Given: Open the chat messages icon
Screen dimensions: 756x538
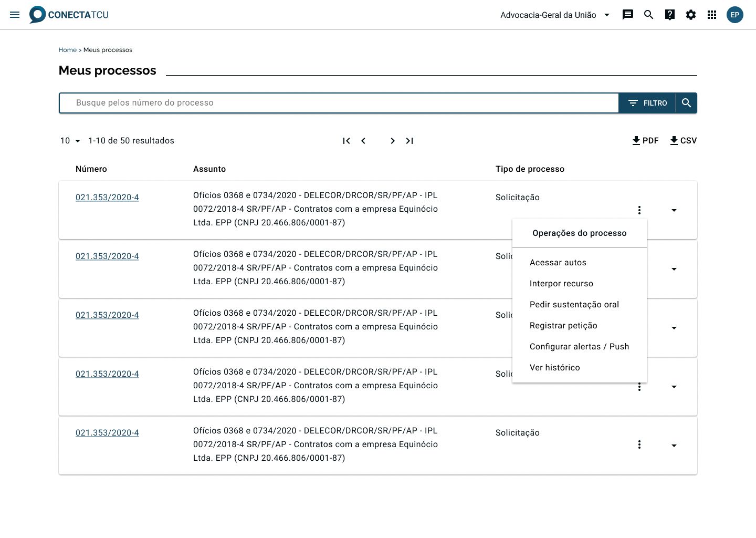Looking at the screenshot, I should point(628,15).
